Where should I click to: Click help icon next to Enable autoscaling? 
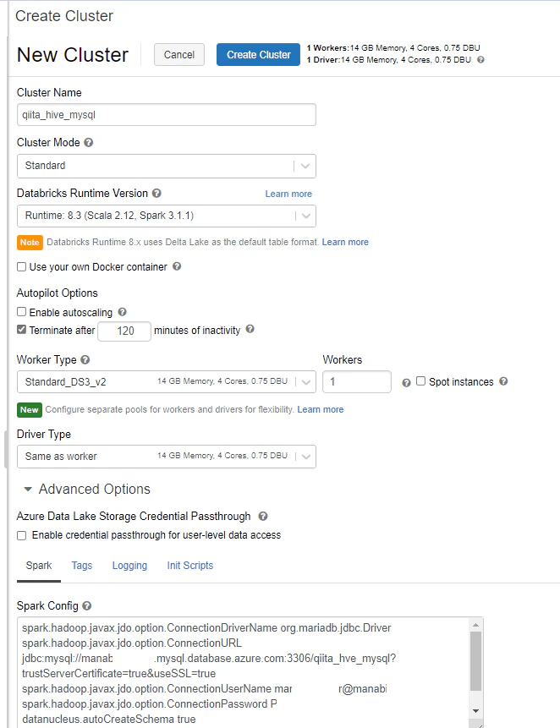tap(122, 312)
